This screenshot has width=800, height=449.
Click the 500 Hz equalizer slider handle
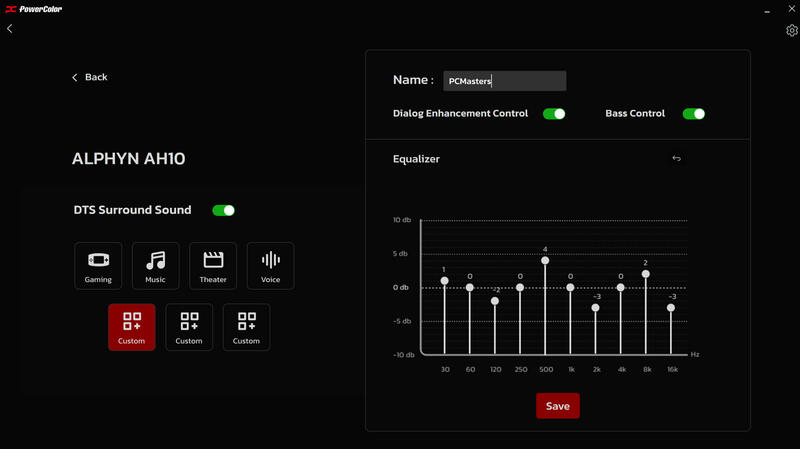545,261
